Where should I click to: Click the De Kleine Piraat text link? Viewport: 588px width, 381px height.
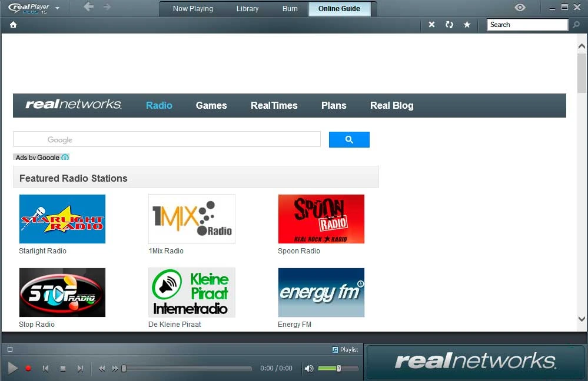point(175,325)
